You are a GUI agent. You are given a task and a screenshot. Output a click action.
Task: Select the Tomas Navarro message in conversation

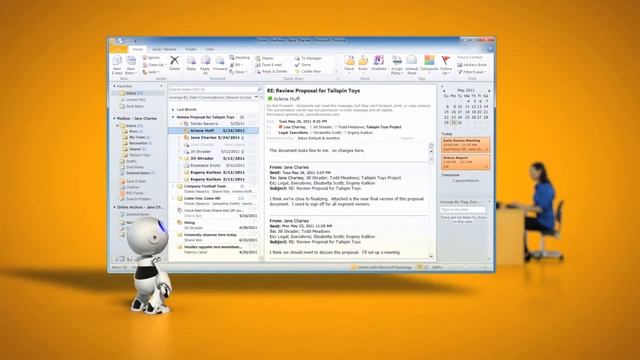(x=213, y=123)
